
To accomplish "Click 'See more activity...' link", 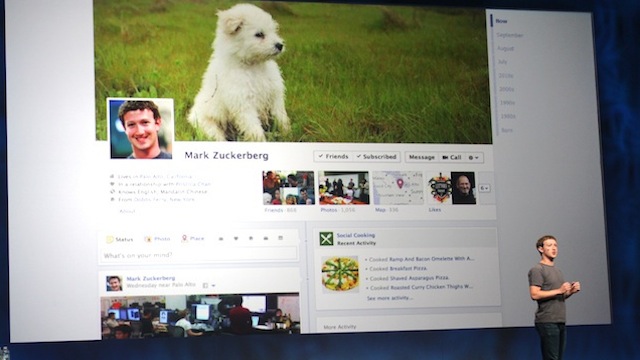I will pos(390,298).
